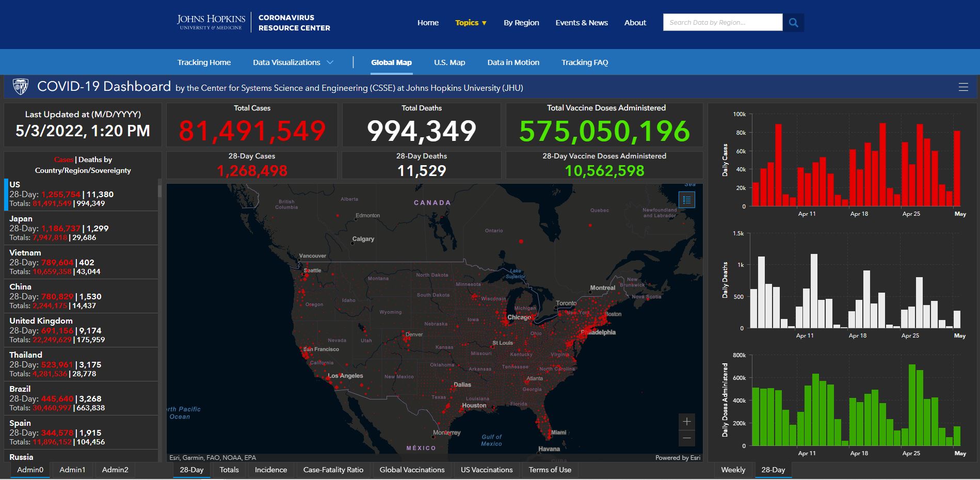Open the Home menu item

(428, 23)
